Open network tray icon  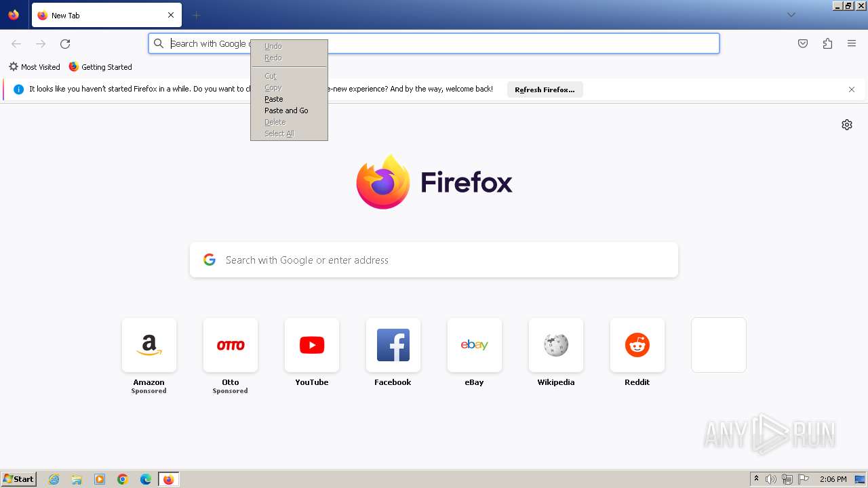click(787, 479)
